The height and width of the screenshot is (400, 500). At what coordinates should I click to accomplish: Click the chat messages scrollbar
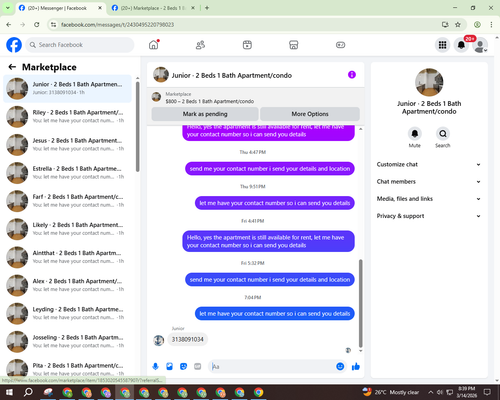(360, 303)
